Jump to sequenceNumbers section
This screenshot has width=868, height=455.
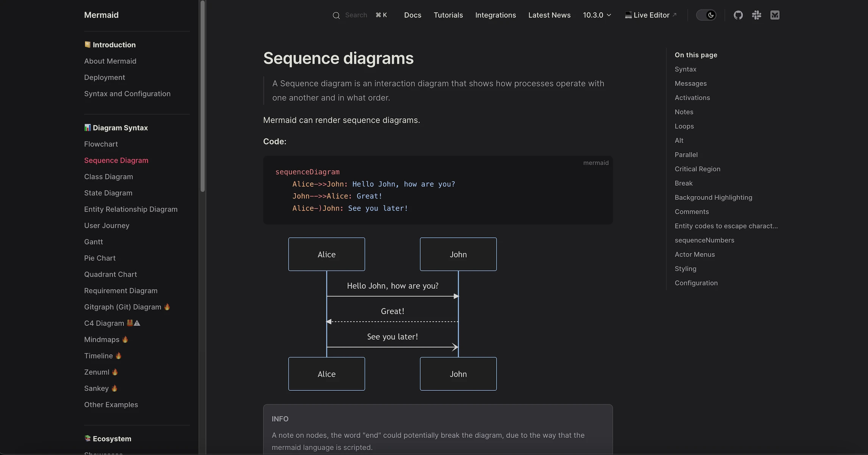(x=704, y=240)
